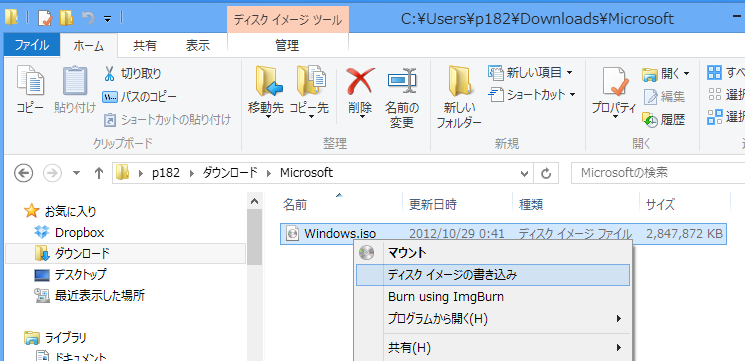745x361 pixels.
Task: Click the Refresh button by address bar
Action: [546, 173]
